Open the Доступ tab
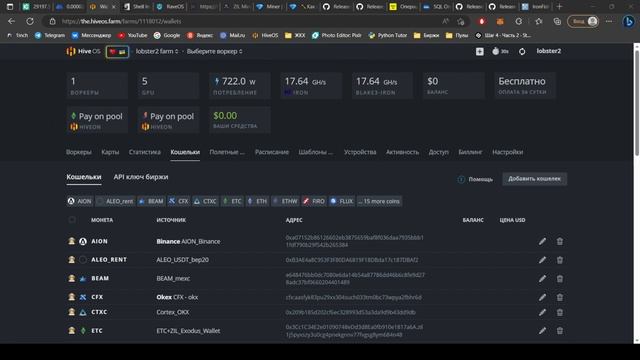 point(439,152)
